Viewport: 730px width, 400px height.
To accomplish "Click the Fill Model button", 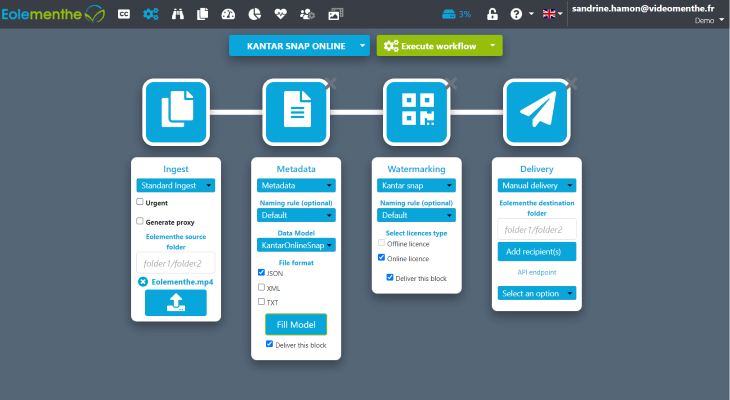I will pyautogui.click(x=296, y=325).
